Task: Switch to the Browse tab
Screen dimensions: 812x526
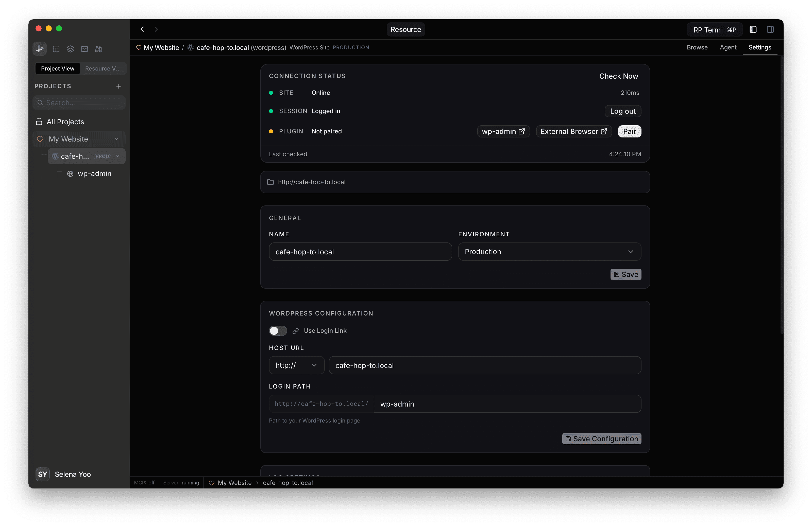Action: click(x=697, y=47)
